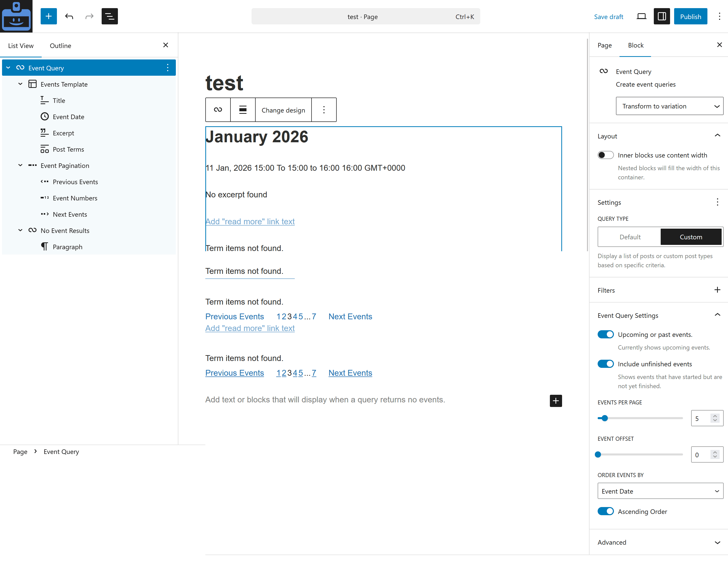Click the Save draft button
This screenshot has height=567, width=728.
point(608,17)
